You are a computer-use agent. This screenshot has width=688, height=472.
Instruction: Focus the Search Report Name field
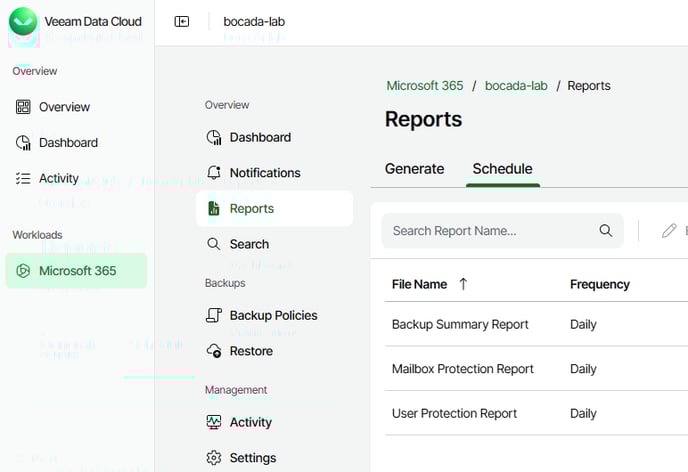click(490, 231)
